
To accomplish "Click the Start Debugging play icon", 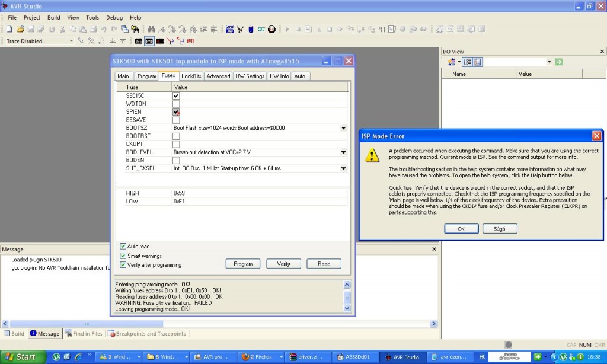I will point(287,29).
